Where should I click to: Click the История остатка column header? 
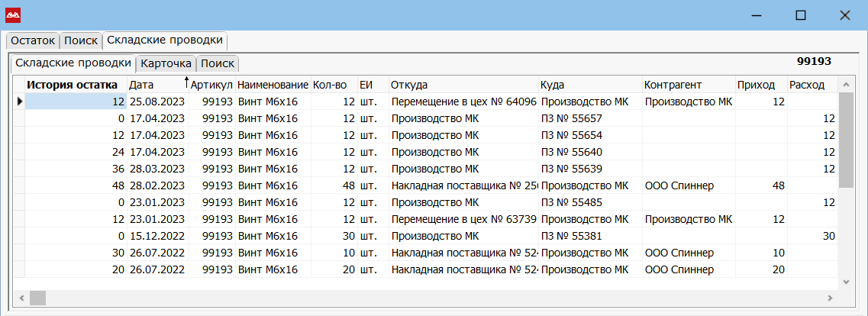[x=73, y=85]
